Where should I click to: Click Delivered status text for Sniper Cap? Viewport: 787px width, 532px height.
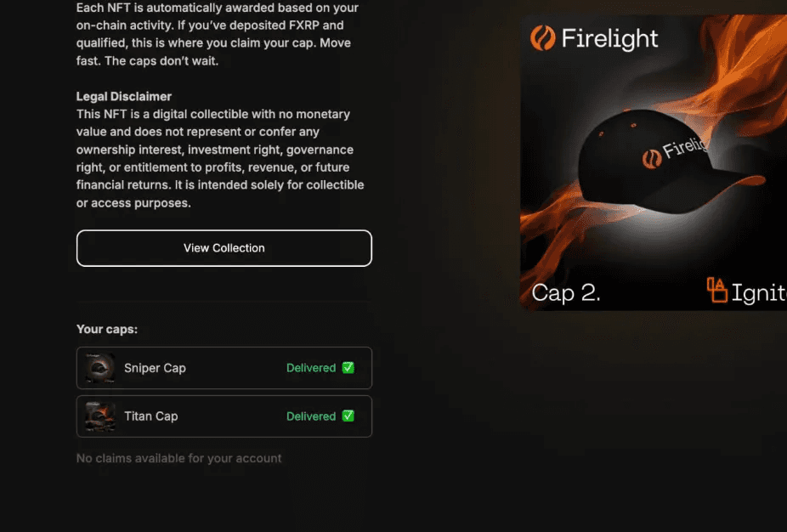point(311,368)
